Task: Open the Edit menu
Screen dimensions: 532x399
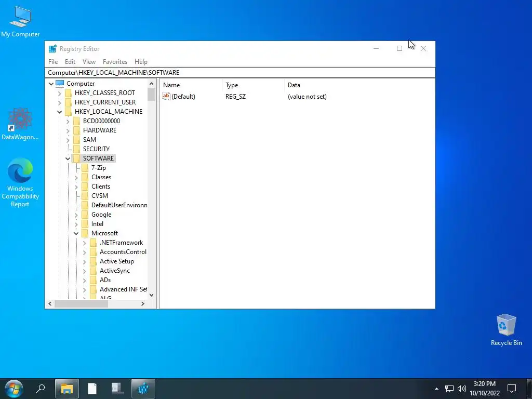Action: [70, 62]
